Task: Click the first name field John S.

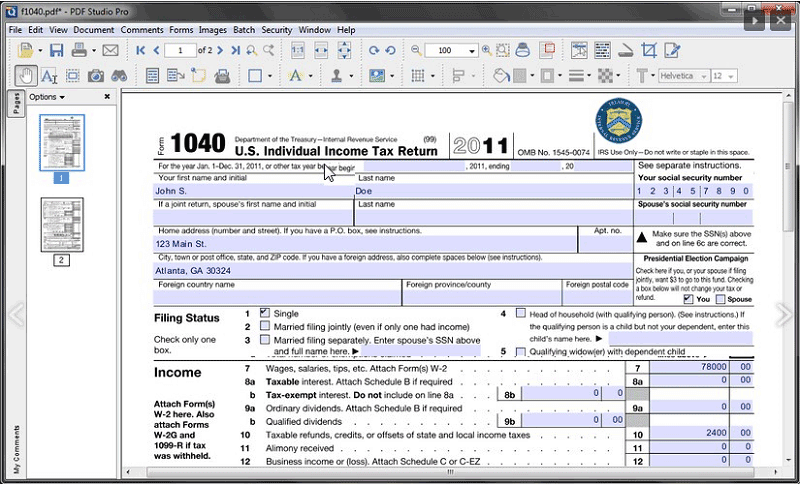Action: tap(254, 191)
